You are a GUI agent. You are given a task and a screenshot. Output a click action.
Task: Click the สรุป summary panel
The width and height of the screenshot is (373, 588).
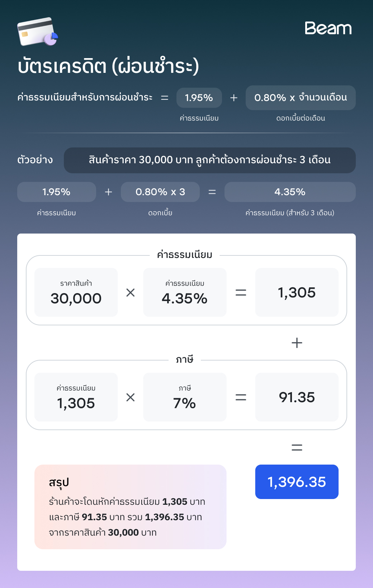click(x=131, y=507)
